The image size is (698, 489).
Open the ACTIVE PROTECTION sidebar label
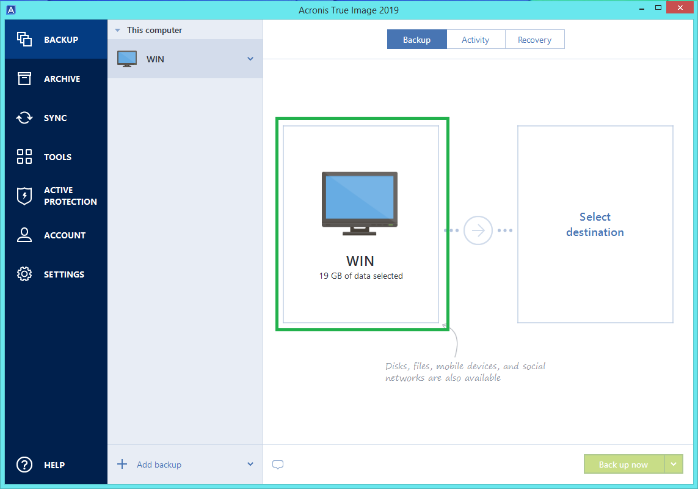(x=70, y=196)
